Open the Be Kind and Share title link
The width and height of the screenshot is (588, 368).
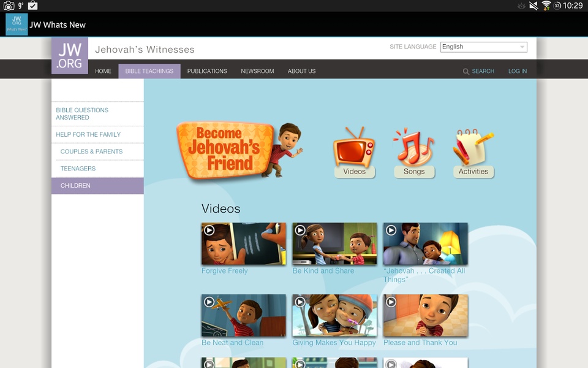coord(323,270)
